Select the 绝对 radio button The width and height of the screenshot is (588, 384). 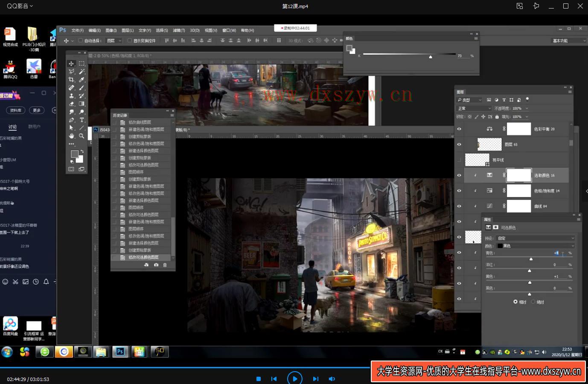click(x=533, y=302)
